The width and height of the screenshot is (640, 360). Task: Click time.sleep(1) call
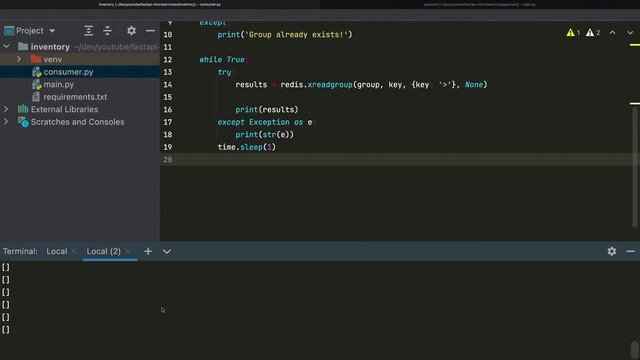[247, 147]
